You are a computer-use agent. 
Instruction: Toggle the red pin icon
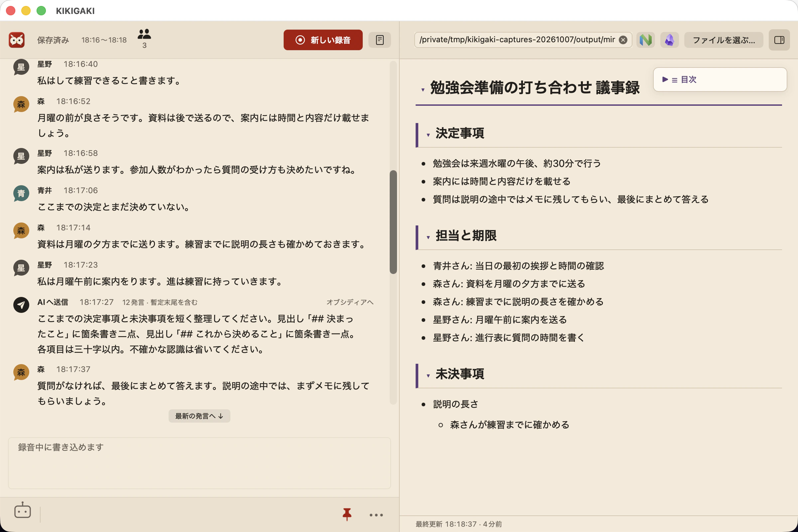[x=347, y=515]
